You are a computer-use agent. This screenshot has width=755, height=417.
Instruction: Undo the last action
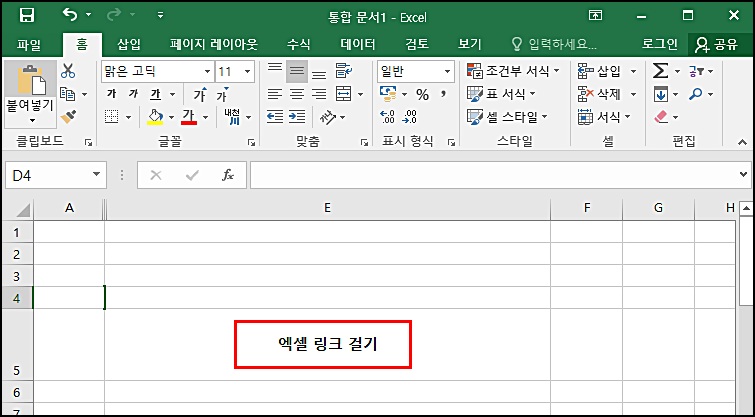pyautogui.click(x=70, y=15)
